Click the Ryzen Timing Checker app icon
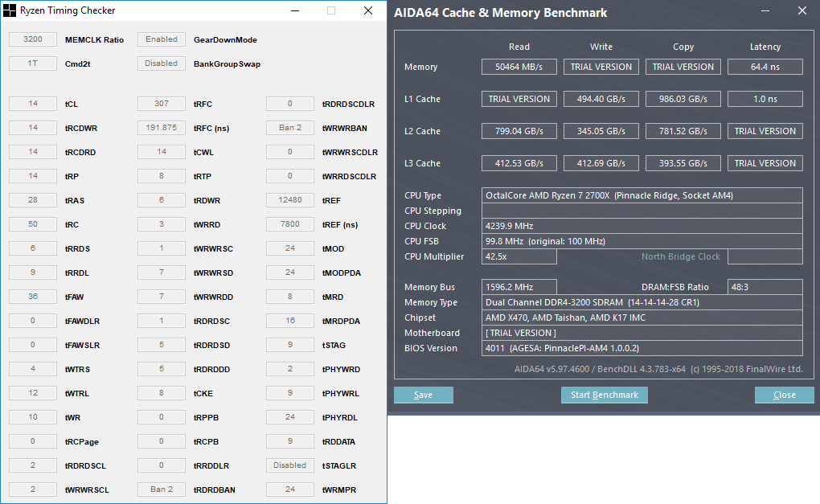The image size is (820, 504). (10, 10)
